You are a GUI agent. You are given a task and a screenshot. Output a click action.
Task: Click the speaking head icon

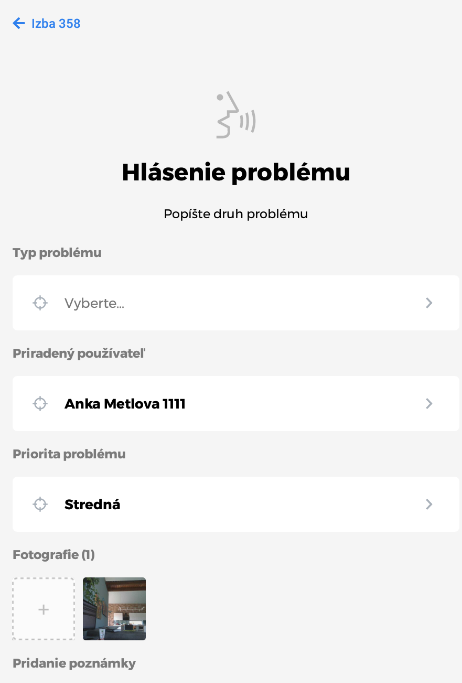(x=236, y=115)
